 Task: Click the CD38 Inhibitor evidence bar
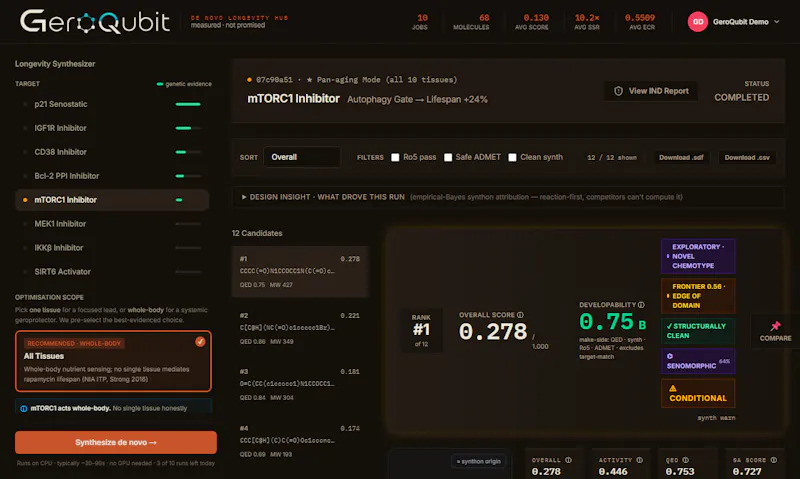(188, 152)
